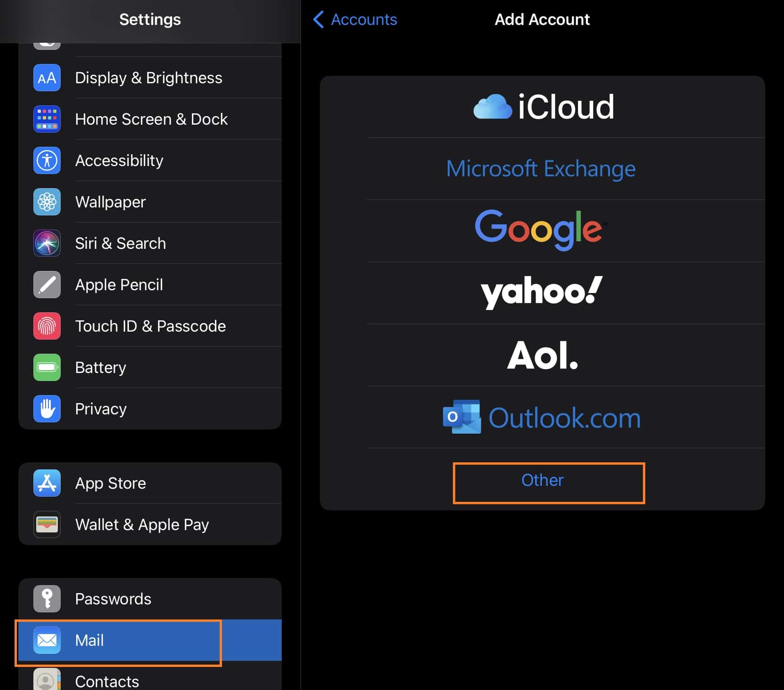Image resolution: width=784 pixels, height=690 pixels.
Task: Open Wallet & Apple Pay settings
Action: tap(142, 524)
